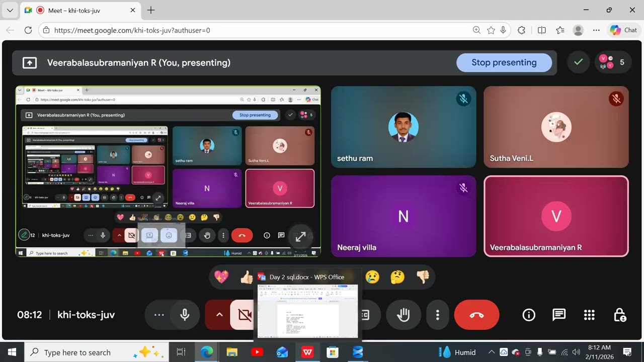View site information lock icon
The height and width of the screenshot is (362, 644).
tap(46, 30)
